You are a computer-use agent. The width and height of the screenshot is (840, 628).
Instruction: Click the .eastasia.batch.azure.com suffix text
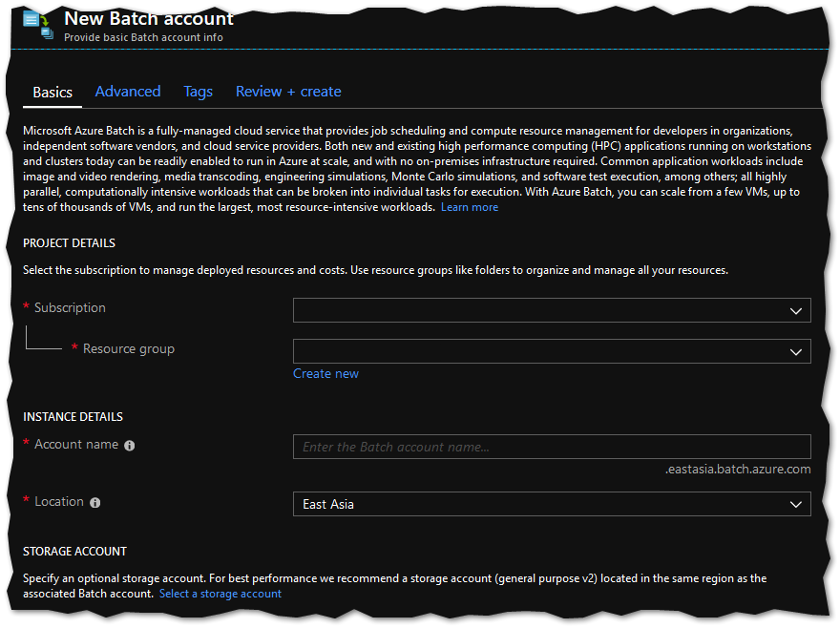tap(738, 470)
